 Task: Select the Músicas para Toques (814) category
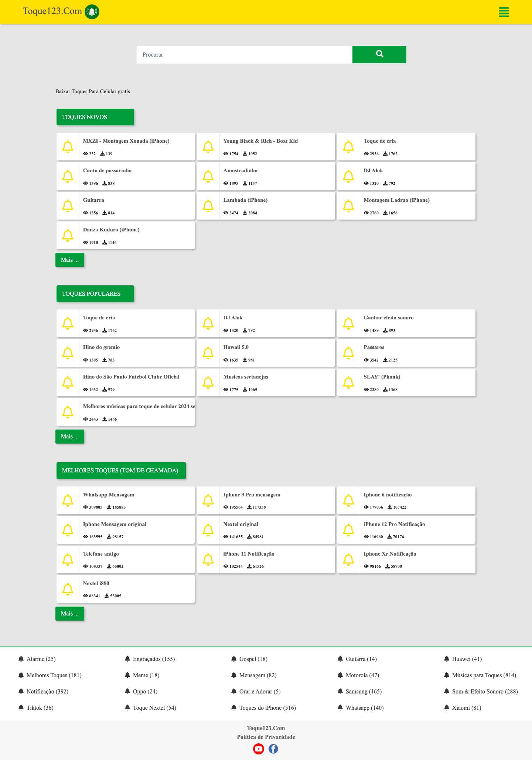pos(484,675)
